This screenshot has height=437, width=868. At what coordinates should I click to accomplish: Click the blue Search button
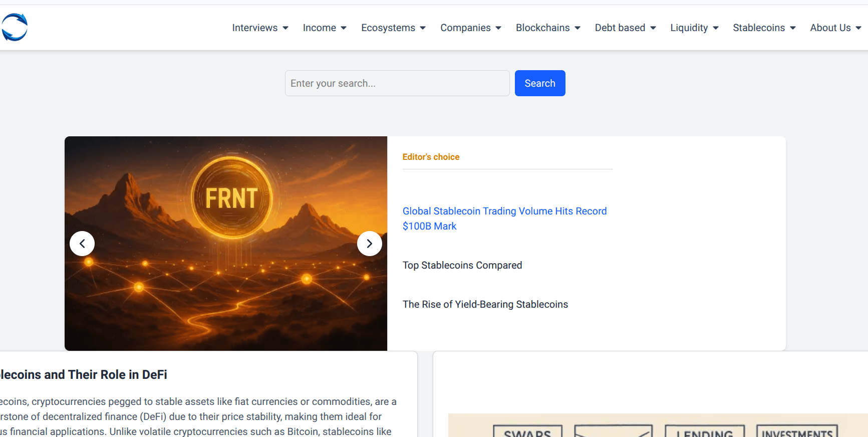tap(540, 83)
